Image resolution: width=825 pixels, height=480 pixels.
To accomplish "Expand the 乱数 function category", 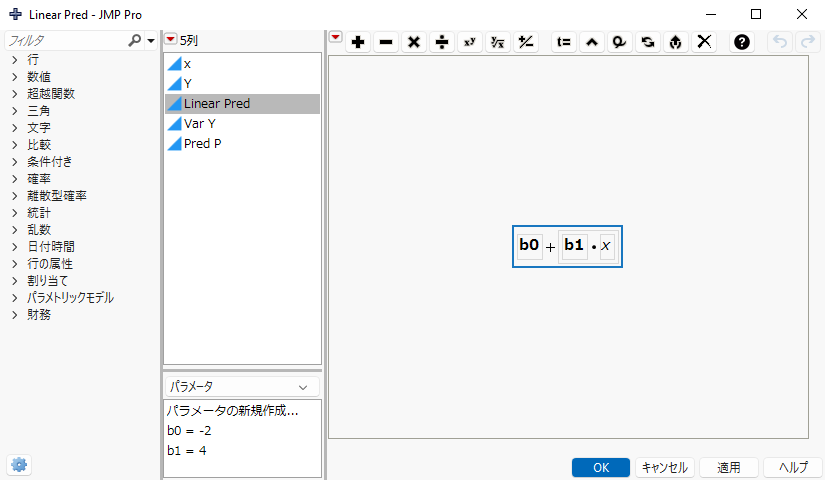I will (15, 230).
